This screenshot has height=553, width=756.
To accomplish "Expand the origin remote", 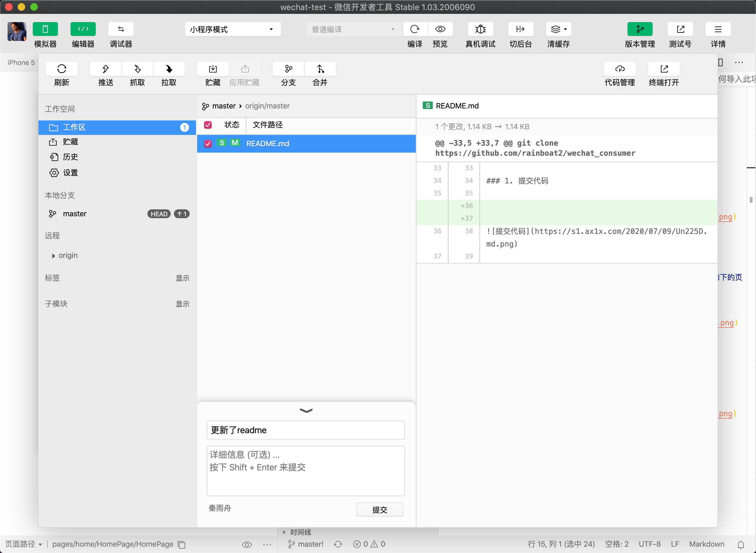I will click(x=54, y=256).
